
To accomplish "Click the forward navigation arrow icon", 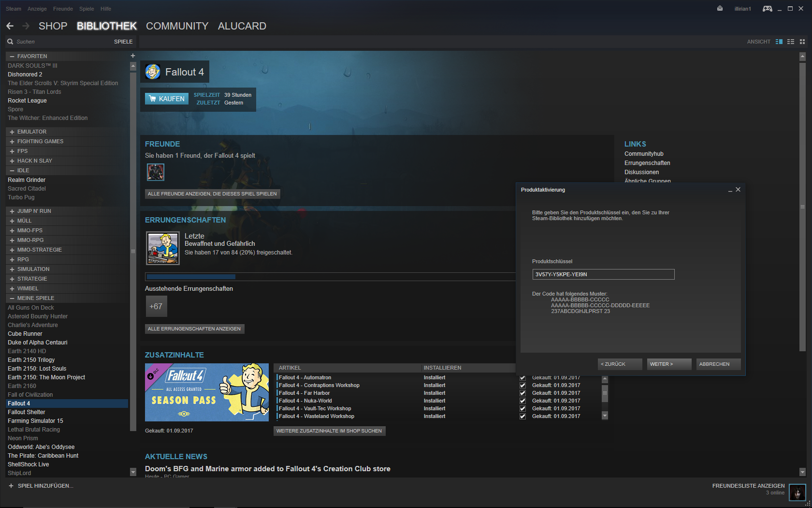I will pos(26,26).
